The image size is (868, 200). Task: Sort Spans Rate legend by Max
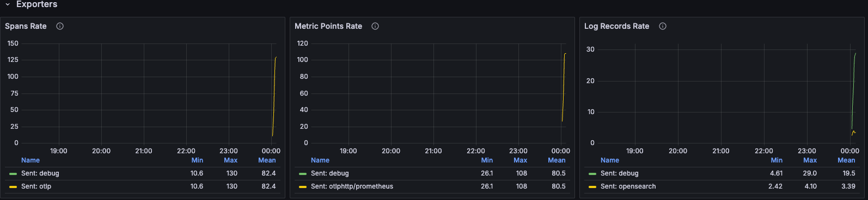point(230,160)
